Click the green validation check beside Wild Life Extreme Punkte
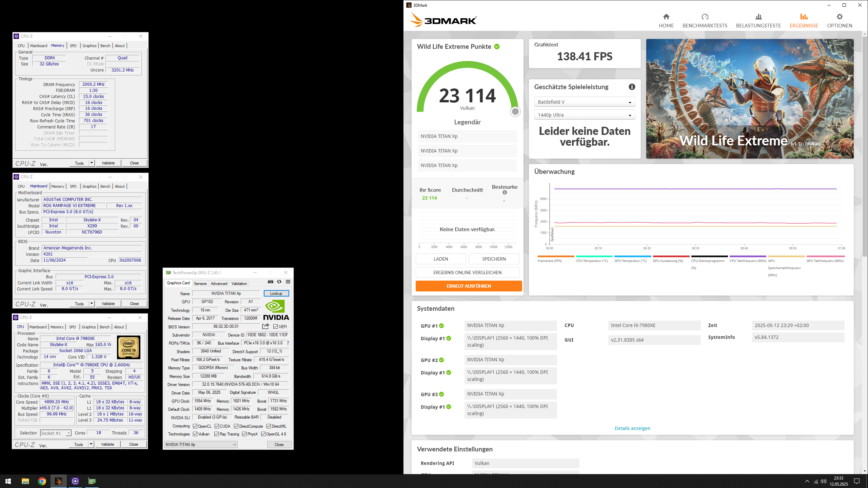The height and width of the screenshot is (488, 868). coord(497,47)
